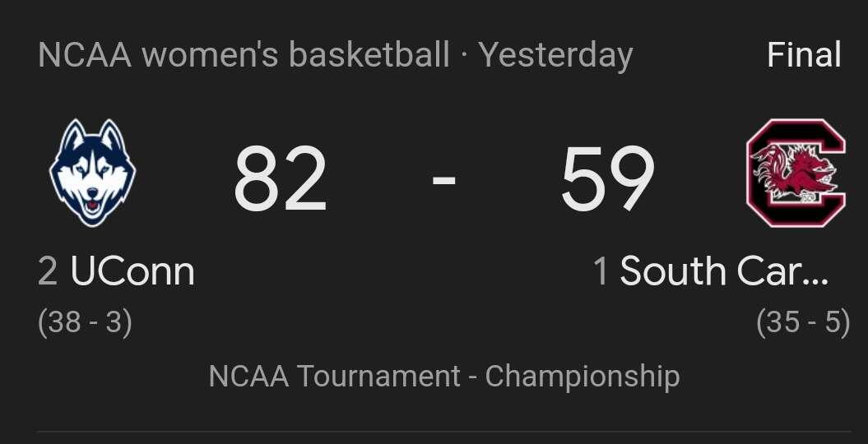Open the truncated South Carolina team name
868x444 pixels.
pos(724,271)
